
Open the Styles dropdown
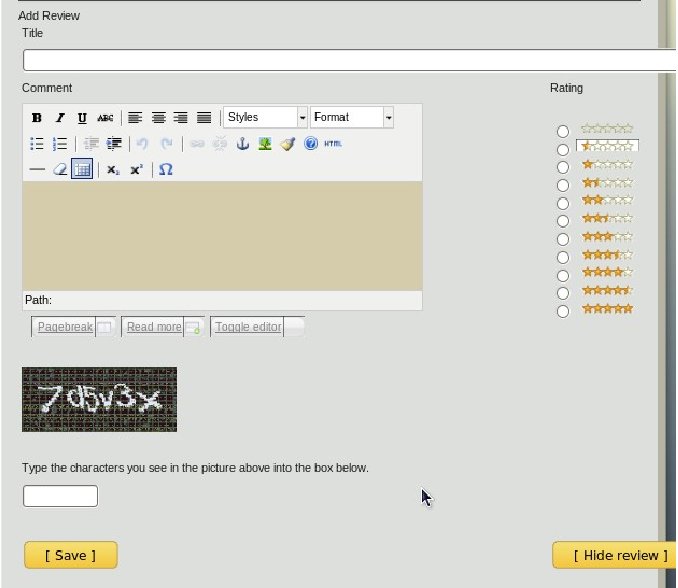click(265, 117)
